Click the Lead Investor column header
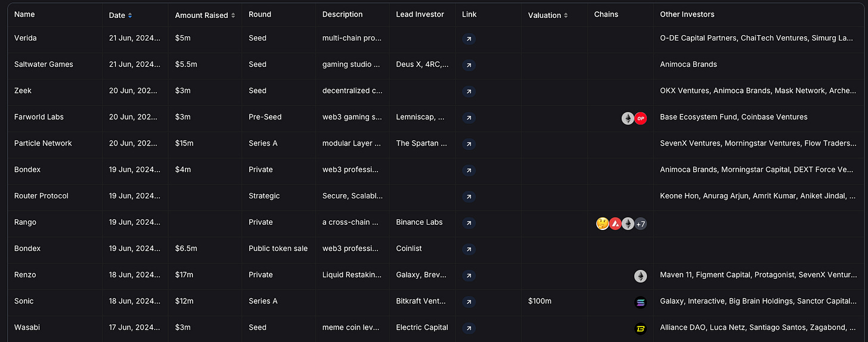This screenshot has height=342, width=868. [420, 14]
